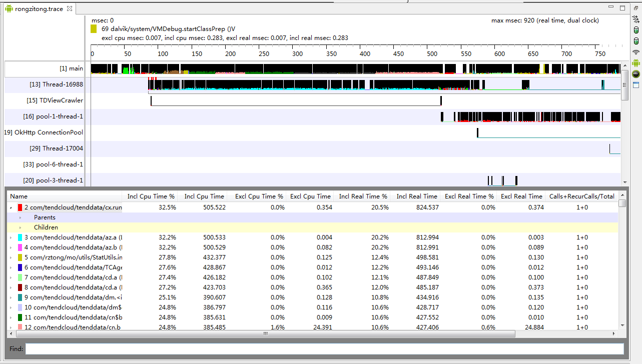Expand row 9 com/tendcloud/tenddata/dm

[x=11, y=297]
